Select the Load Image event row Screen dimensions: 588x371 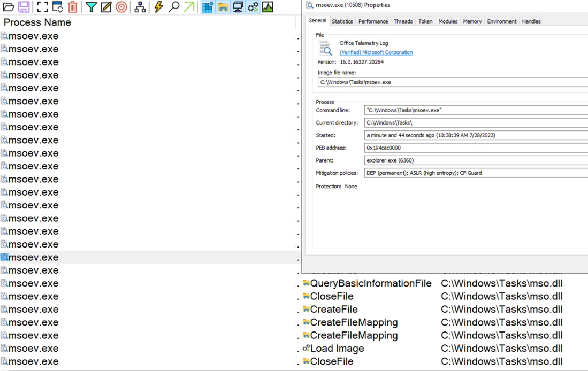[337, 349]
